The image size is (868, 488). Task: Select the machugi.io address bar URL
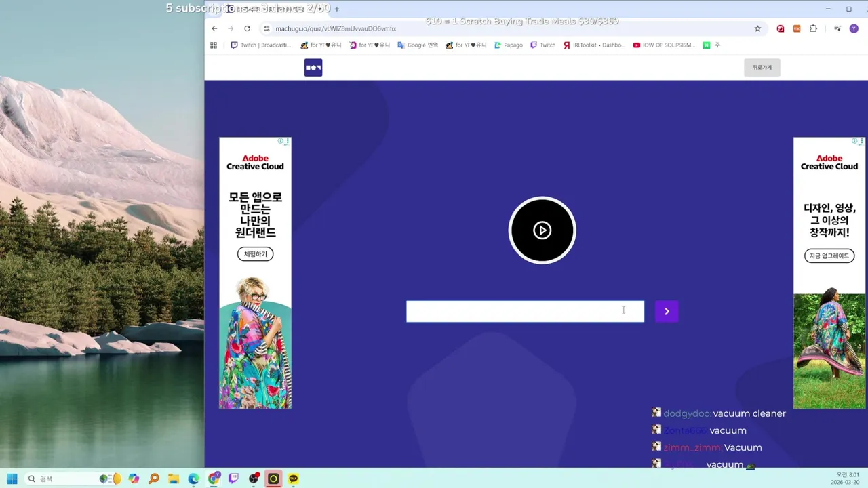pyautogui.click(x=336, y=28)
